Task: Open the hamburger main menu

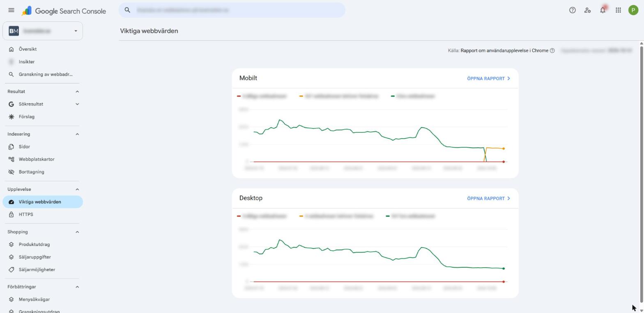Action: tap(11, 10)
